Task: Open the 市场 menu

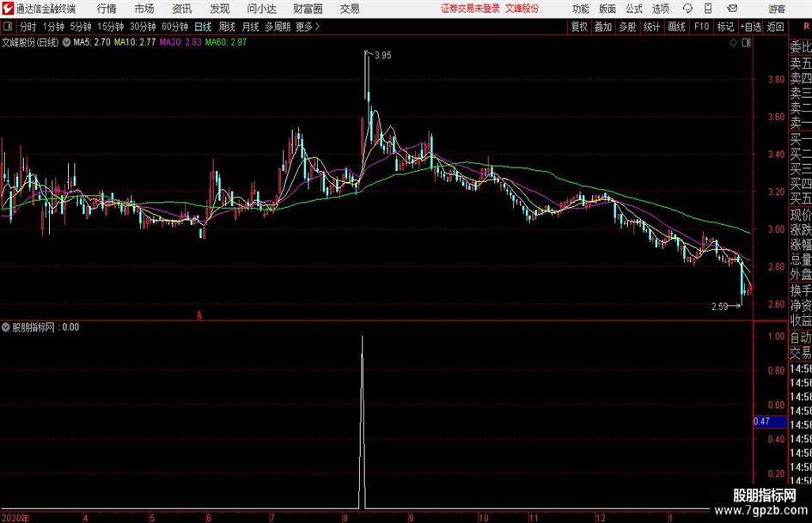Action: pos(144,9)
